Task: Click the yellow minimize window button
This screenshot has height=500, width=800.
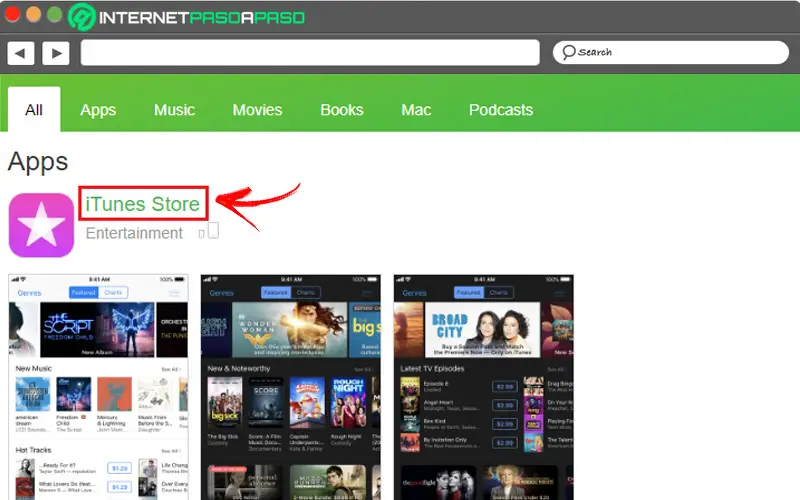Action: coord(33,14)
